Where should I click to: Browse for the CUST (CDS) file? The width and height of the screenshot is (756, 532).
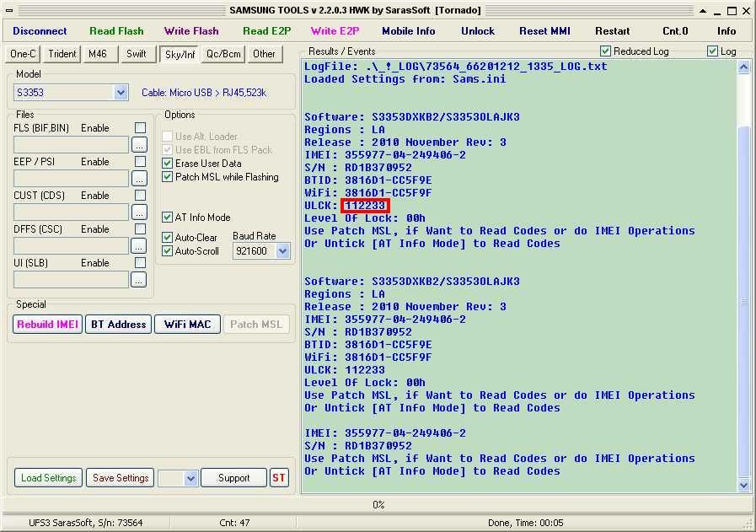[x=139, y=212]
